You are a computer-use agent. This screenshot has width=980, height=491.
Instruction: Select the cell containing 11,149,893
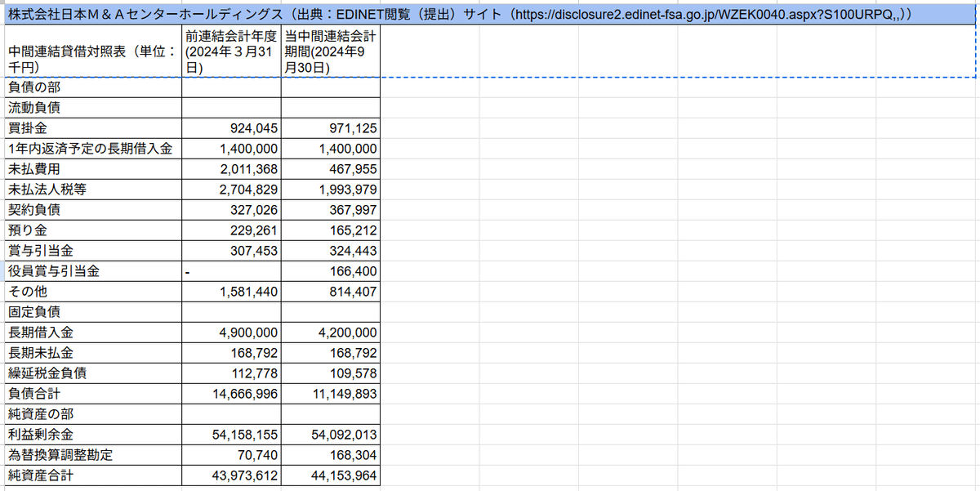click(x=331, y=394)
